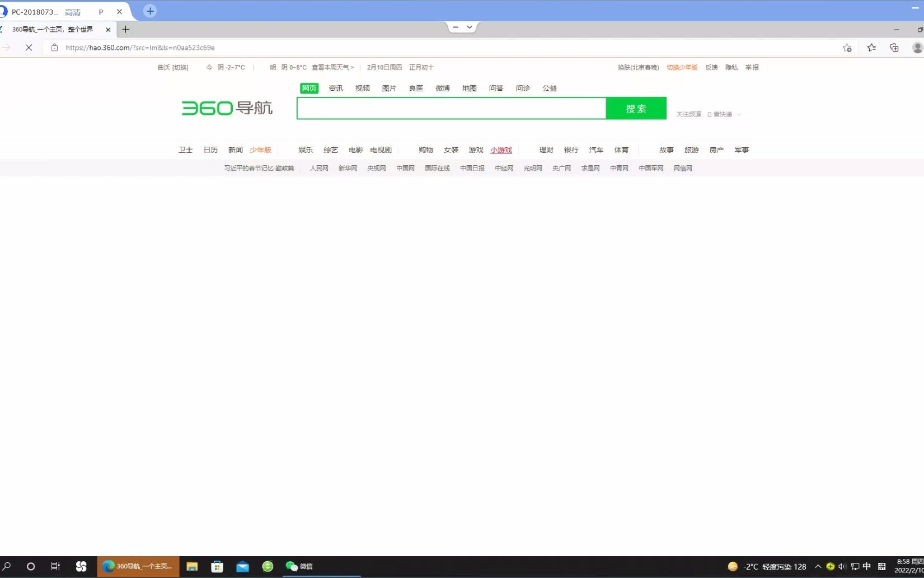Screen dimensions: 924x578
Task: Toggle the 中 input method indicator
Action: tap(867, 566)
